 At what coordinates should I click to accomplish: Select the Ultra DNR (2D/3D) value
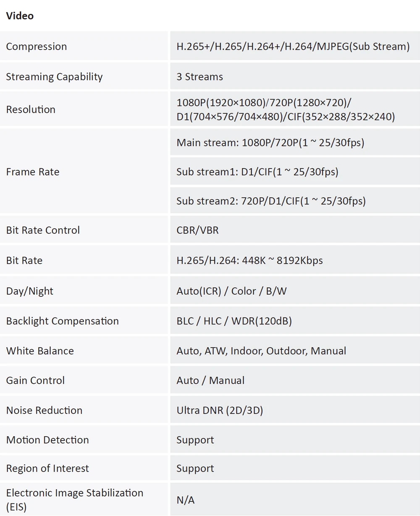point(220,410)
